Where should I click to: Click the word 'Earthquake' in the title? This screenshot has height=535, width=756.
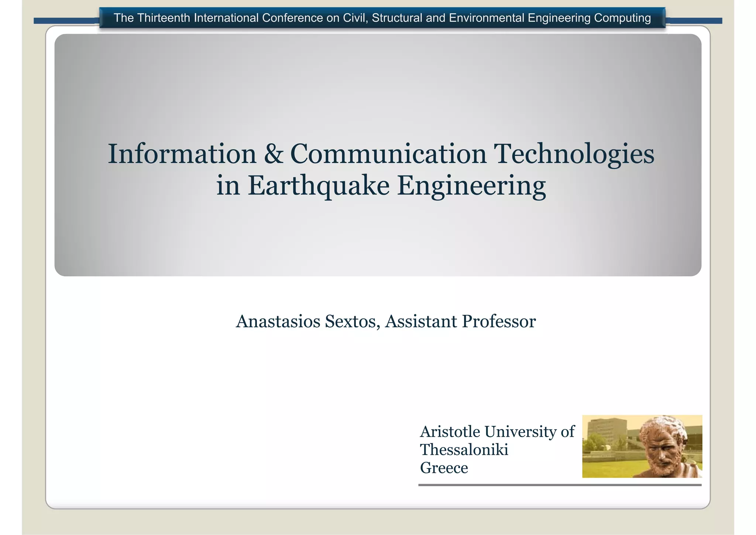318,185
